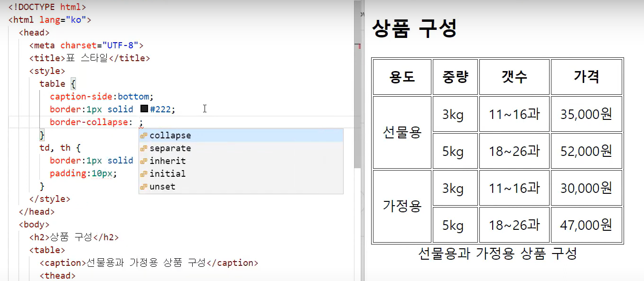The image size is (644, 281).
Task: Click the 35,000원 price cell
Action: 587,114
